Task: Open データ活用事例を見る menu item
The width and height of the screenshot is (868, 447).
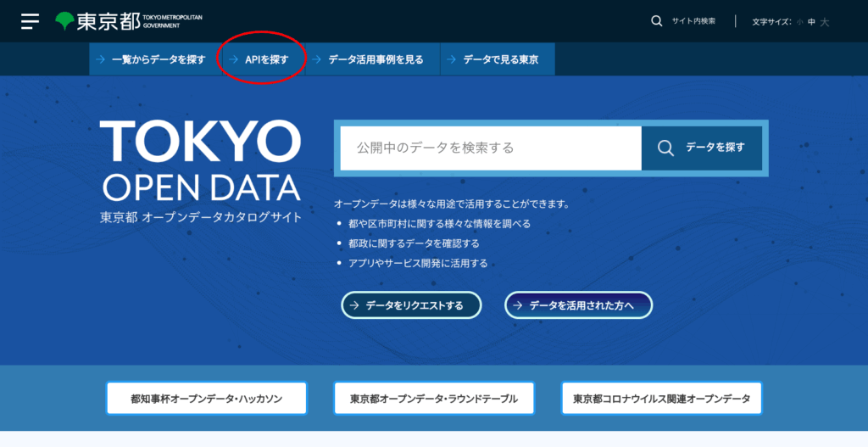Action: coord(373,59)
